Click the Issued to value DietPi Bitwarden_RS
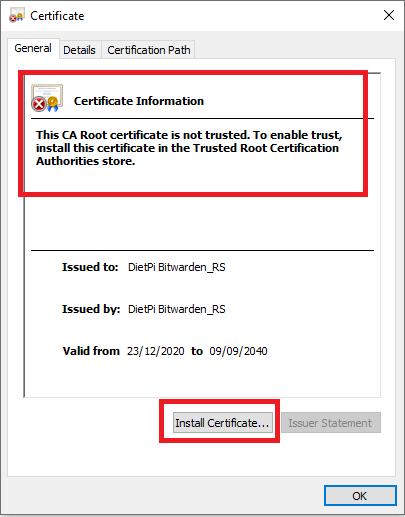 pyautogui.click(x=177, y=267)
